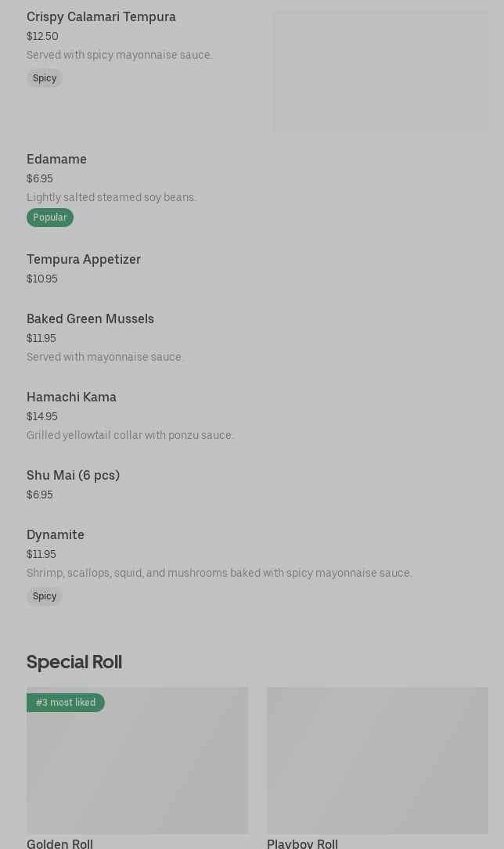Choose Baked Green Mussels
Viewport: 504px width, 849px height.
pos(90,319)
